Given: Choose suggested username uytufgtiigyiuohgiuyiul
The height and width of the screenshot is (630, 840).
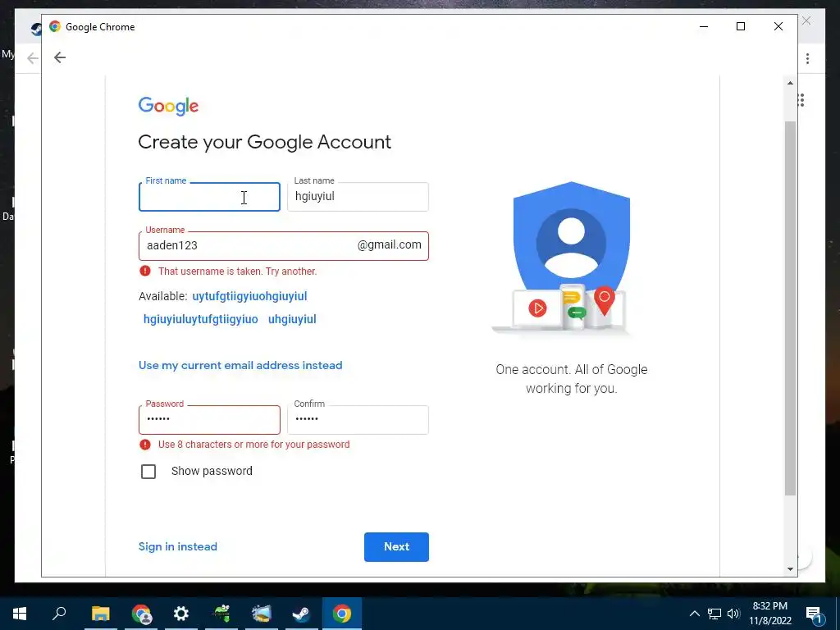Looking at the screenshot, I should click(249, 296).
